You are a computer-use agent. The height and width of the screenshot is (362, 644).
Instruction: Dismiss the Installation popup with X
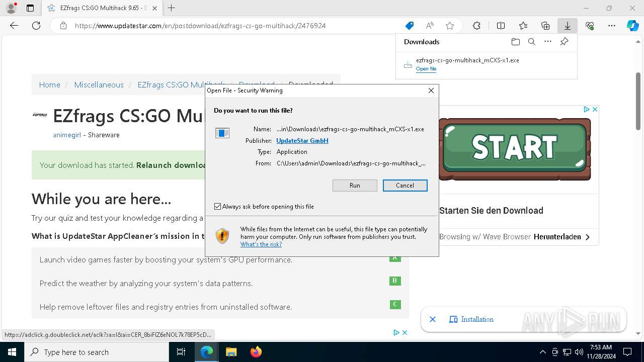point(433,319)
